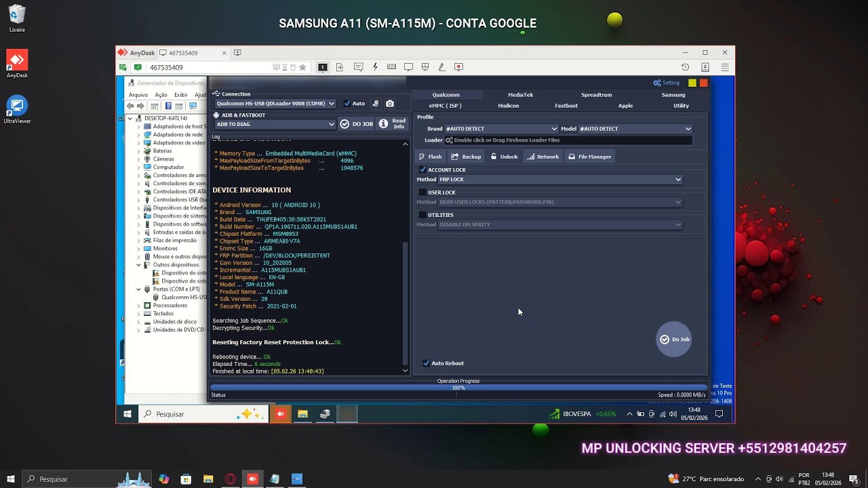Select the Utility tab
The height and width of the screenshot is (488, 868).
(681, 106)
